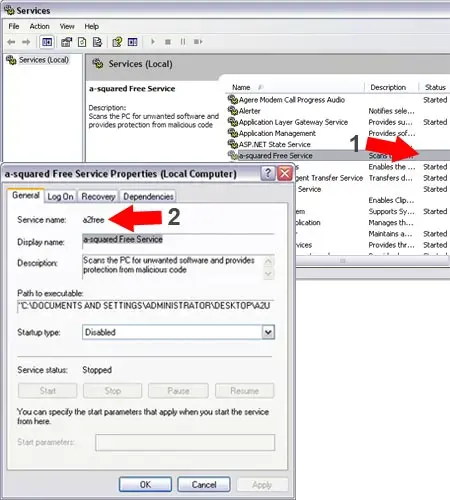Toggle the Show/Hide Console Tree toolbar icon

click(47, 42)
